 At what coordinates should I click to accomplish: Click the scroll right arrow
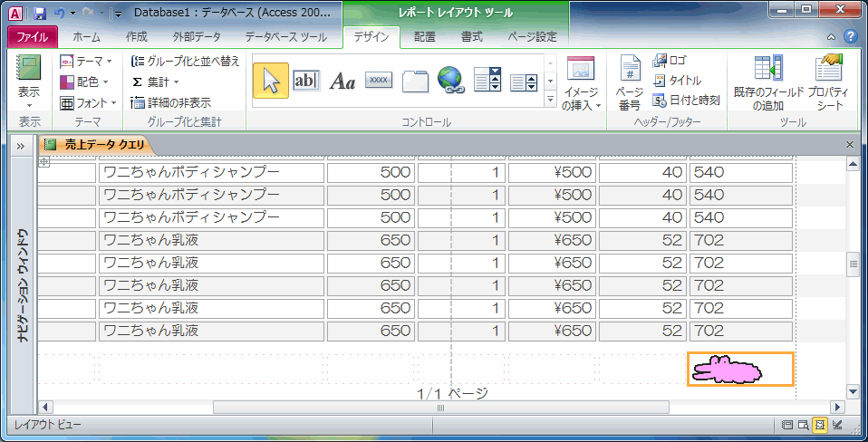pyautogui.click(x=839, y=408)
